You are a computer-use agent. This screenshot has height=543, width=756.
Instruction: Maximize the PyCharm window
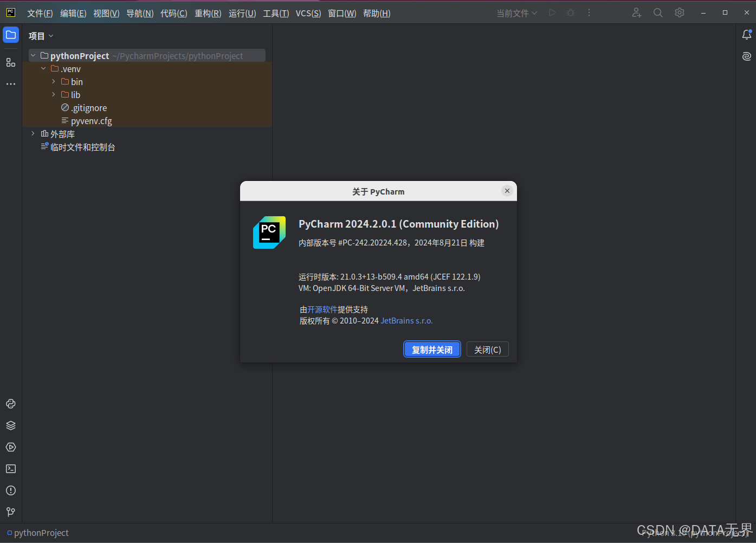click(x=725, y=12)
